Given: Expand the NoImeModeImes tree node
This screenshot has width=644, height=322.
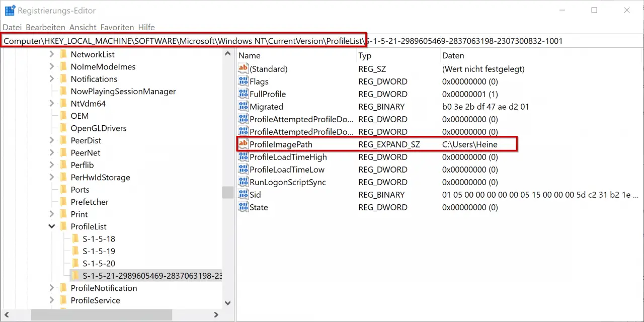Looking at the screenshot, I should [x=51, y=66].
